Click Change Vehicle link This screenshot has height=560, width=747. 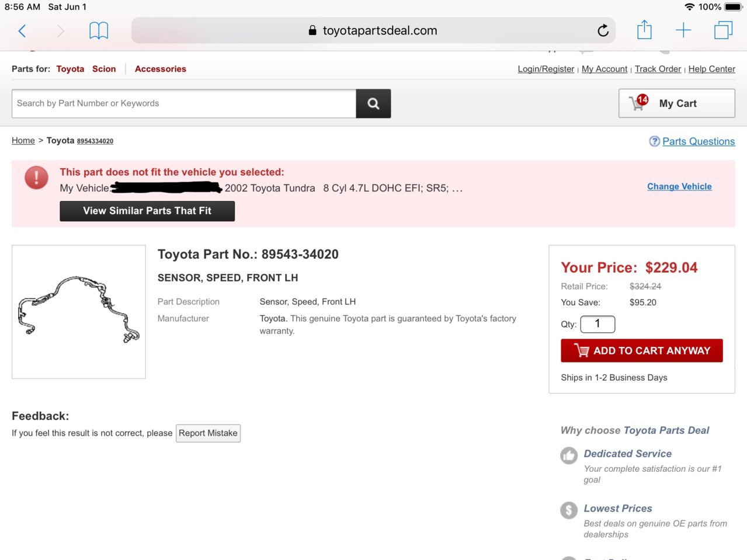(x=679, y=187)
